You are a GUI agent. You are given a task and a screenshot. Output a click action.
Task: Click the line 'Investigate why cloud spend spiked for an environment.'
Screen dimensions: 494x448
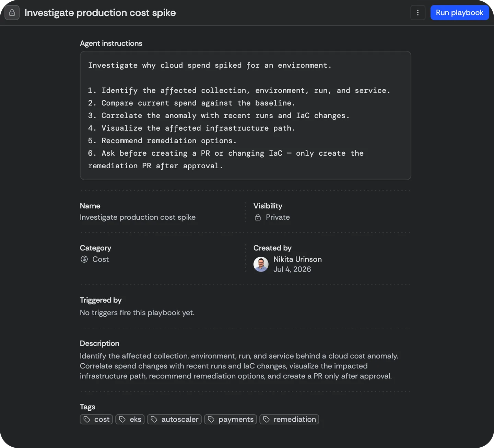pos(210,65)
